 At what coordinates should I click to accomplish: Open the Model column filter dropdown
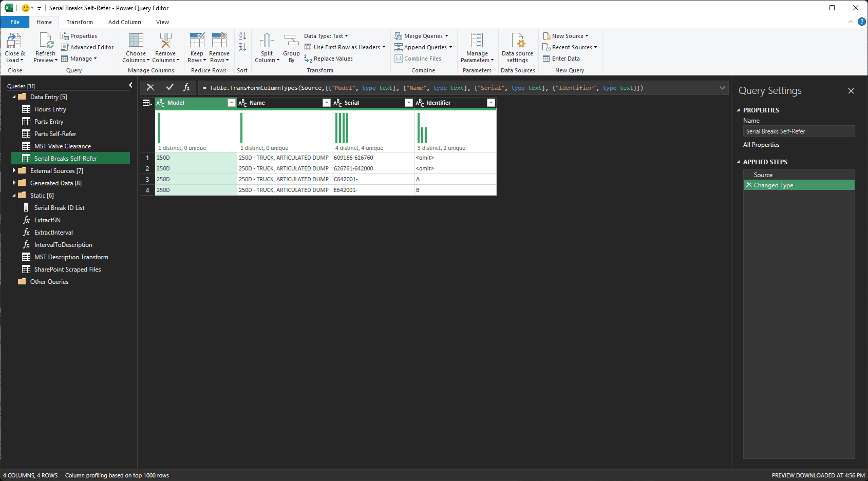click(x=231, y=103)
